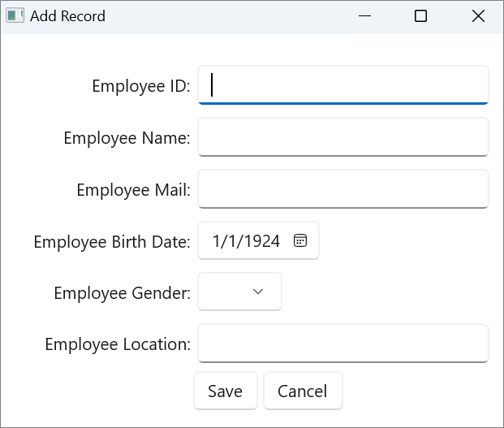Maximize the Add Record window

[420, 16]
